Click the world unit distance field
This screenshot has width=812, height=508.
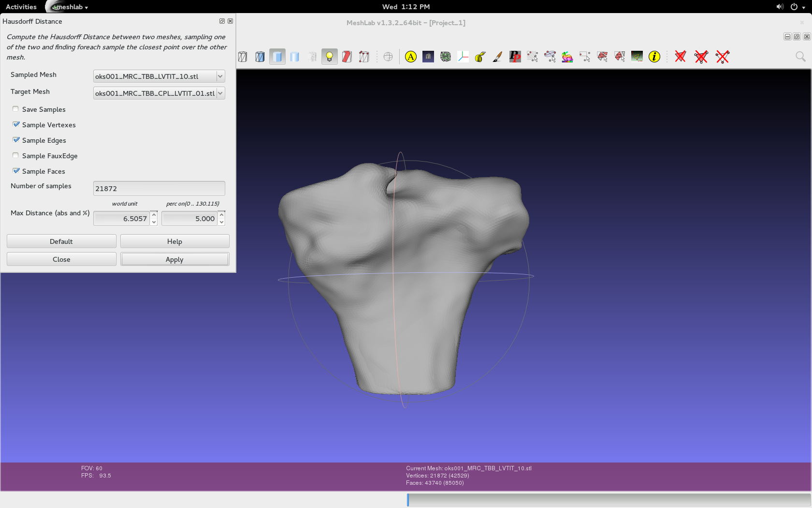click(x=122, y=219)
